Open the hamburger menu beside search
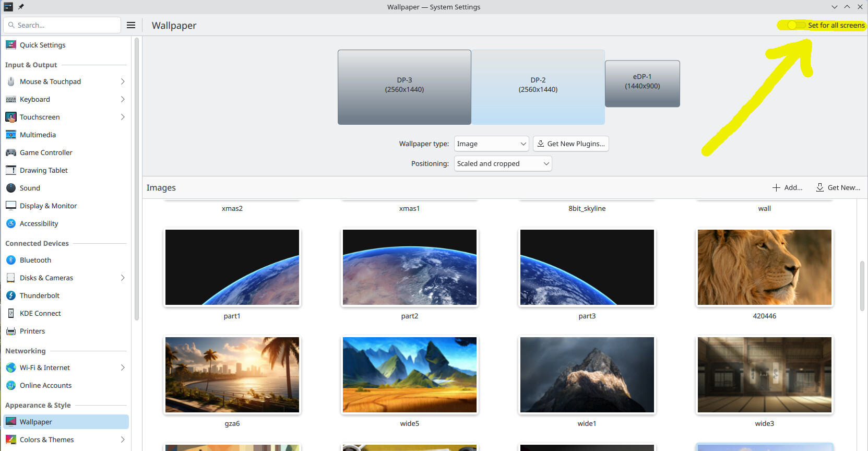This screenshot has width=868, height=451. click(x=131, y=25)
